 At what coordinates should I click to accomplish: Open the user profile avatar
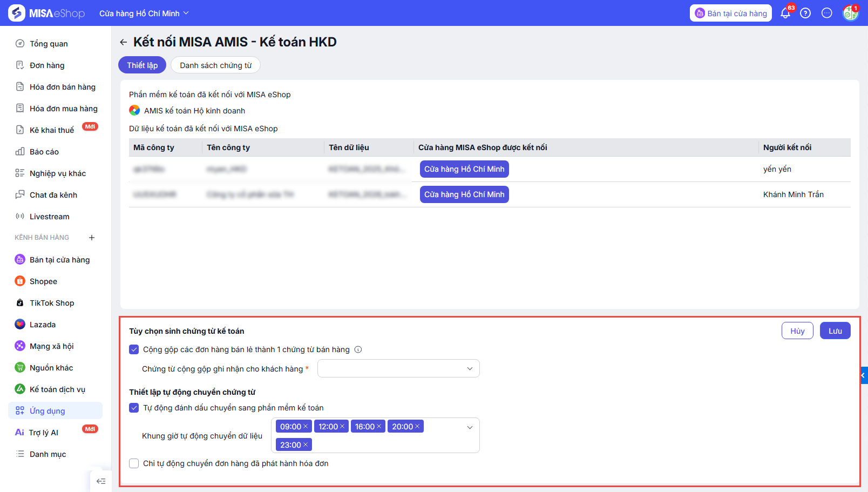coord(851,13)
